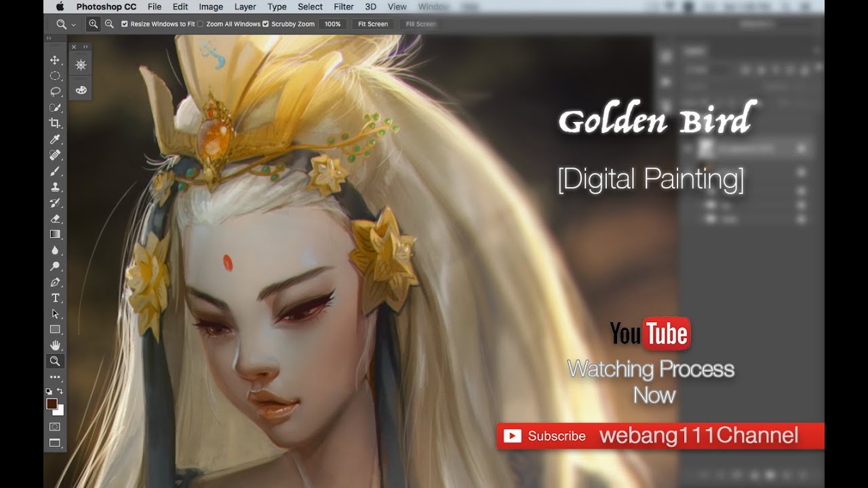Enable Zoom All Windows checkbox

coord(200,24)
